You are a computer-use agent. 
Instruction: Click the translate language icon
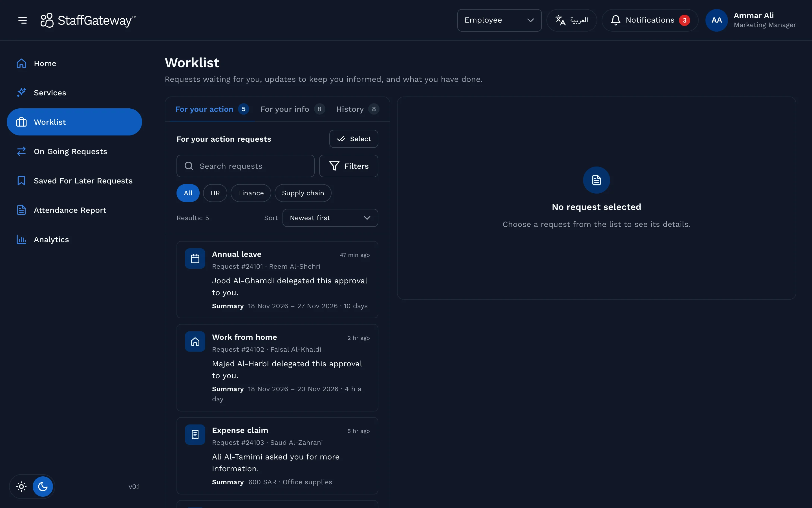560,20
